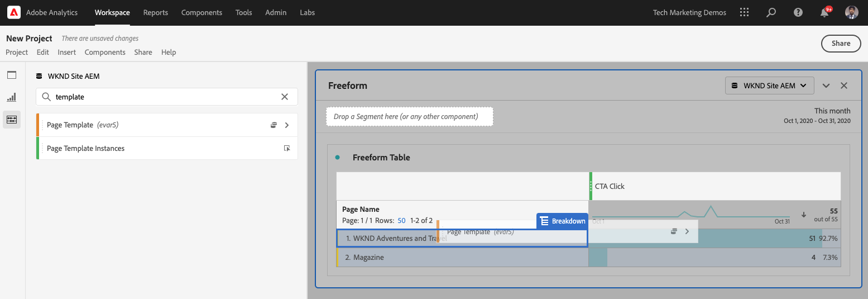Expand the Page Template dimension chevron
Viewport: 868px width, 299px height.
point(287,125)
